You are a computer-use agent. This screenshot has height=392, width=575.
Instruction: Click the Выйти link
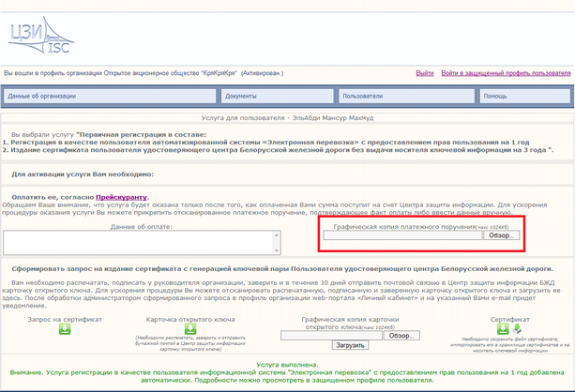click(x=425, y=73)
